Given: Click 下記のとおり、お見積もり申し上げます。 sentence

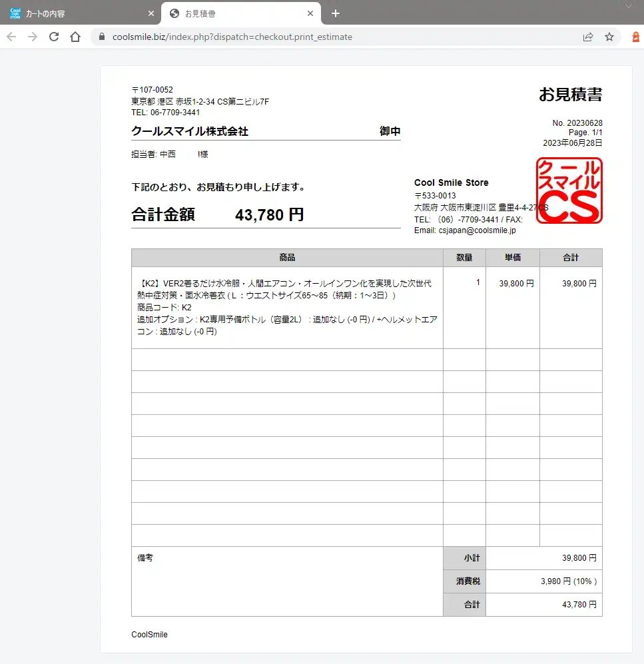Looking at the screenshot, I should click(x=219, y=186).
